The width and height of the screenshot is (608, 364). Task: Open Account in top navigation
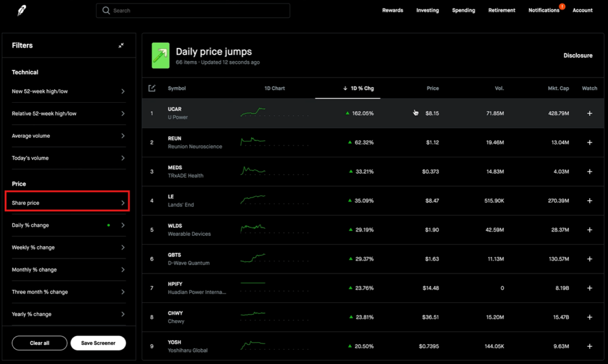[x=582, y=11]
